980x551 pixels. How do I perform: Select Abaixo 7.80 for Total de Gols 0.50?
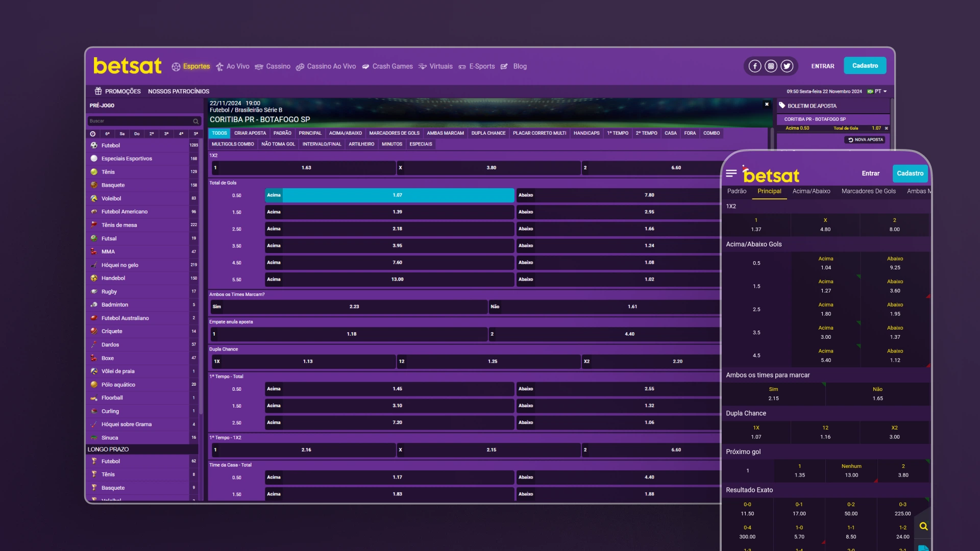click(618, 195)
